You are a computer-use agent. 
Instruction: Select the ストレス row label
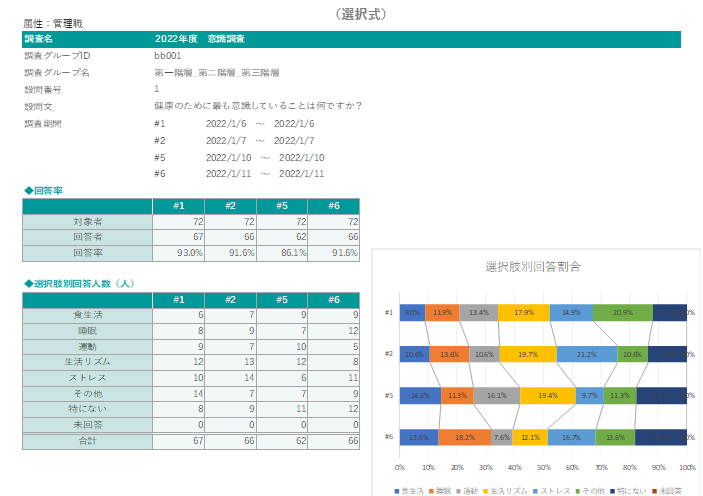87,378
